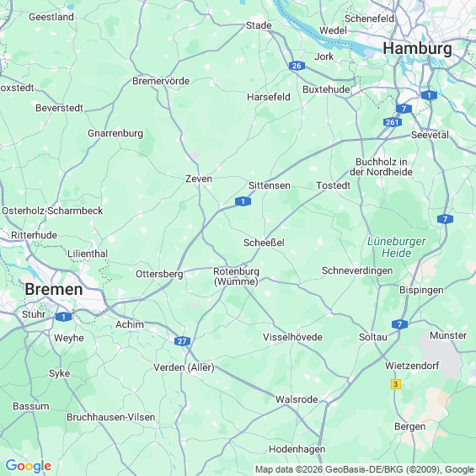This screenshot has width=476, height=476.
Task: Click the A26 highway shield near Jork
Action: (x=297, y=66)
